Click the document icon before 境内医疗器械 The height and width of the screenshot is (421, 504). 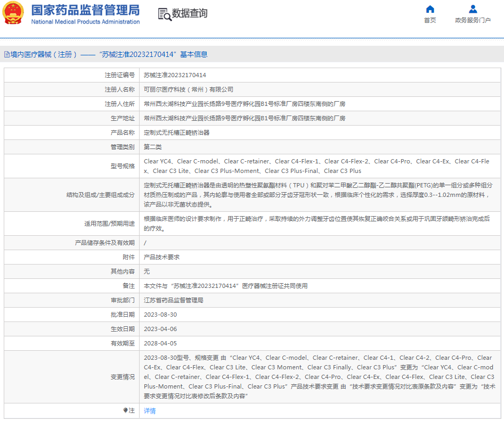point(7,55)
